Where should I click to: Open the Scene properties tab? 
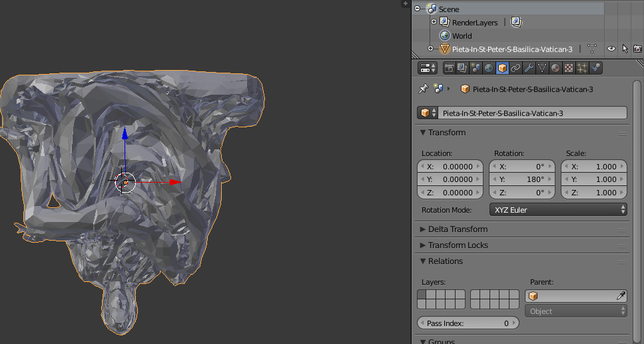[476, 68]
